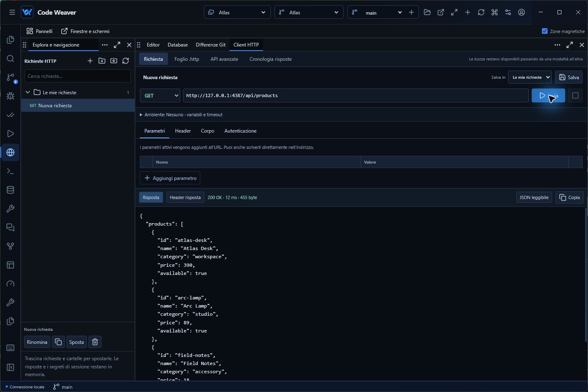588x392 pixels.
Task: Import requests using the download icon
Action: (114, 61)
